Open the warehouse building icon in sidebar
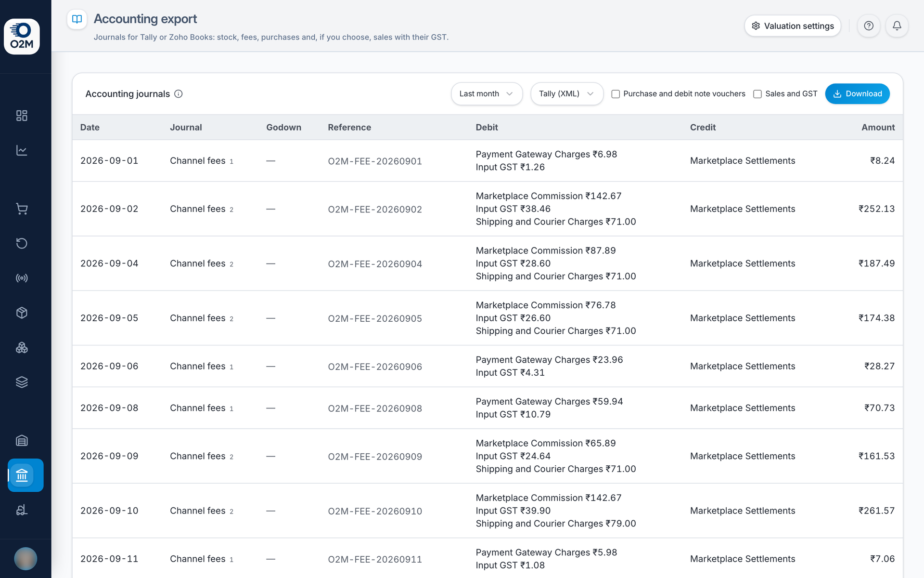Screen dimensions: 924x578 pyautogui.click(x=22, y=440)
